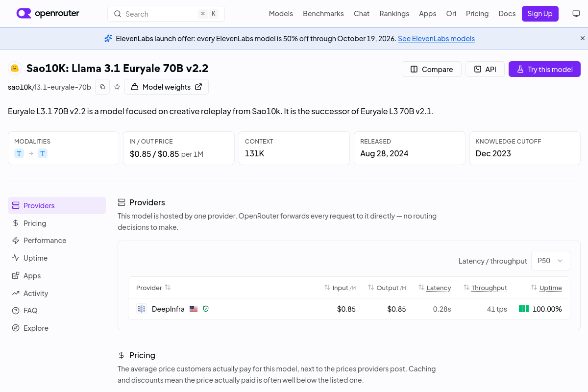Screen dimensions: 588x392
Task: Toggle the display theme monitor icon
Action: coord(576,14)
